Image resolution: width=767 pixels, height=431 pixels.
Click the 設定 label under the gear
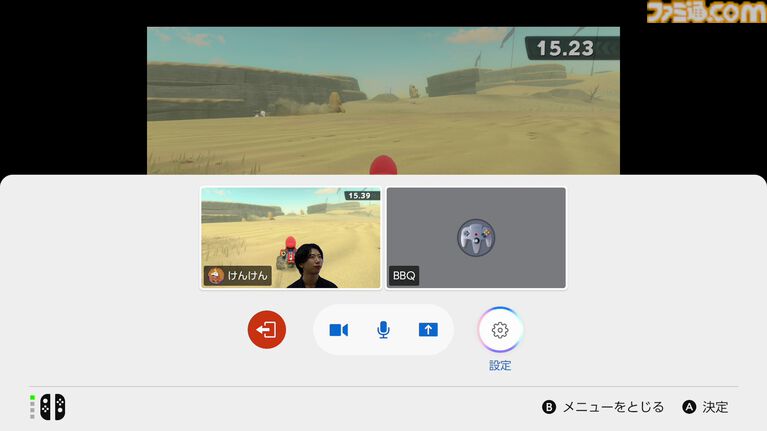click(500, 365)
